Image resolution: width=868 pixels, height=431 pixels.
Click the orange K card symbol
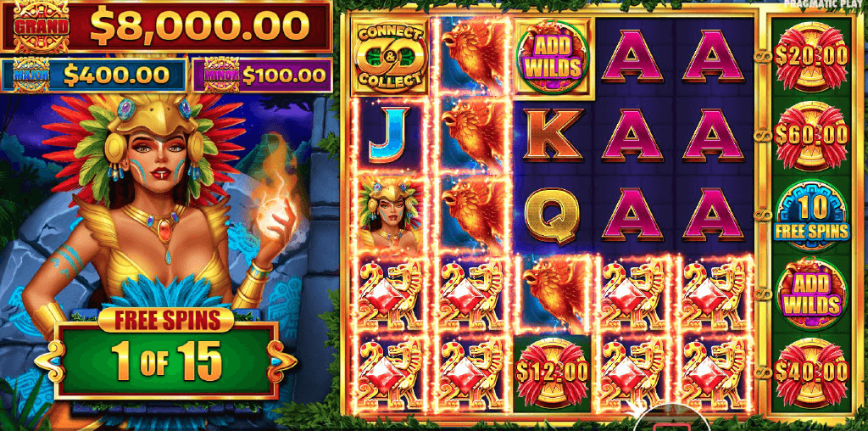click(552, 135)
